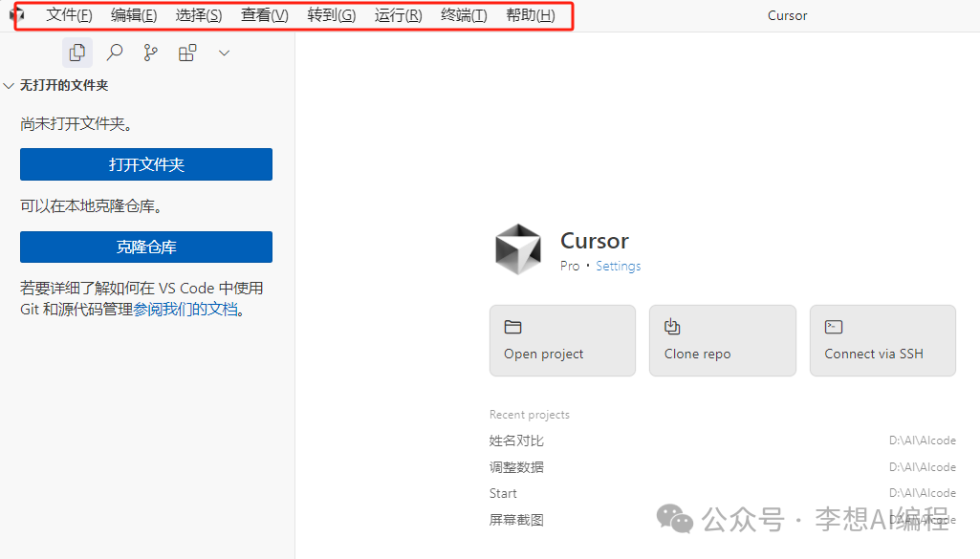This screenshot has height=559, width=980.
Task: Open the 转到(G) menu
Action: 331,15
